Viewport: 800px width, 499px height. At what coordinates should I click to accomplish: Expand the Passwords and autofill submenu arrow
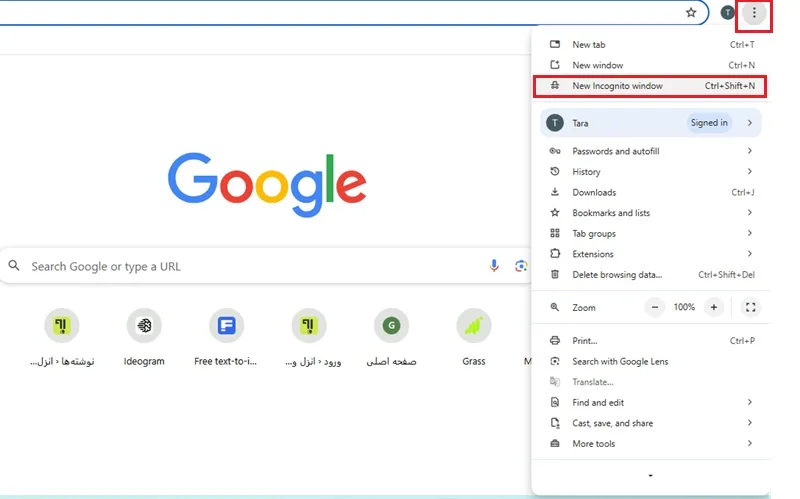(749, 151)
